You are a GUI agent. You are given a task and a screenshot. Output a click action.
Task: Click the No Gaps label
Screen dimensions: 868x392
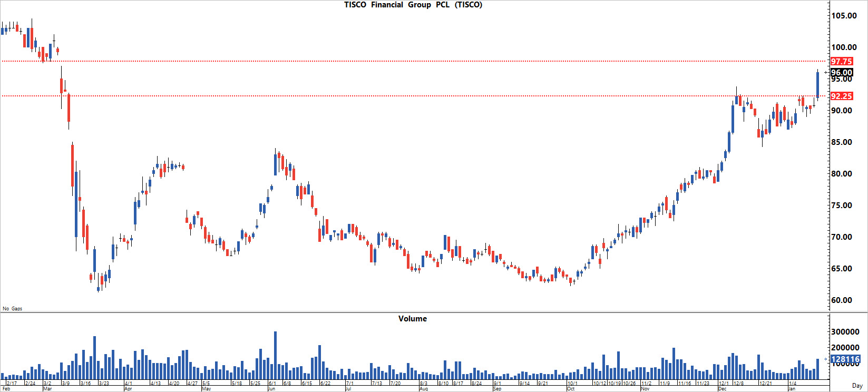[13, 309]
